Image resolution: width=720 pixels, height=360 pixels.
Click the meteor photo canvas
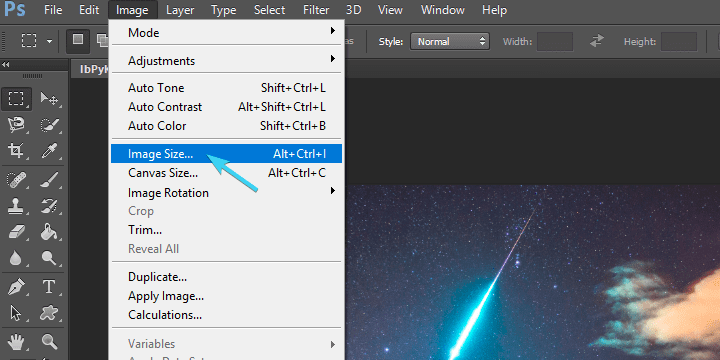(532, 272)
